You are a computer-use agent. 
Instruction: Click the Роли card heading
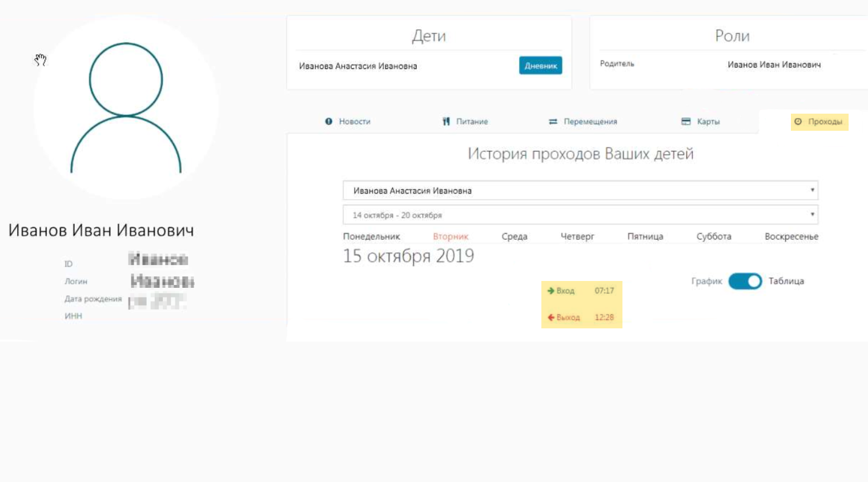coord(732,36)
